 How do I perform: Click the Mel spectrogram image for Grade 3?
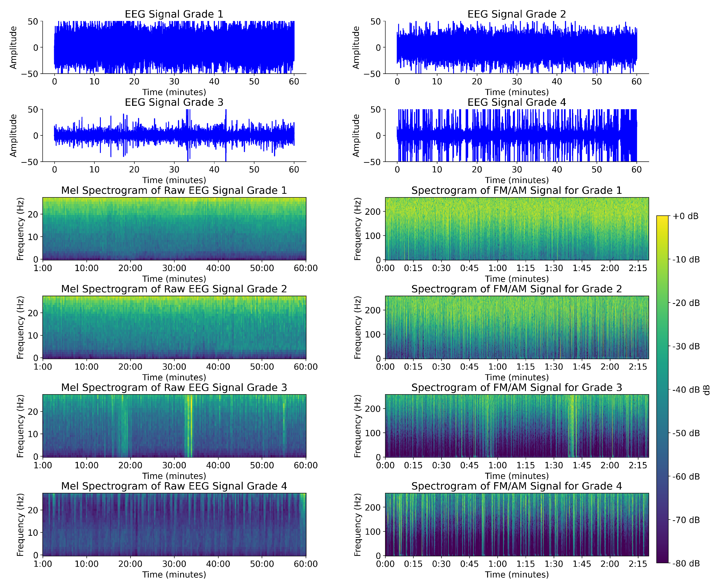click(x=174, y=426)
